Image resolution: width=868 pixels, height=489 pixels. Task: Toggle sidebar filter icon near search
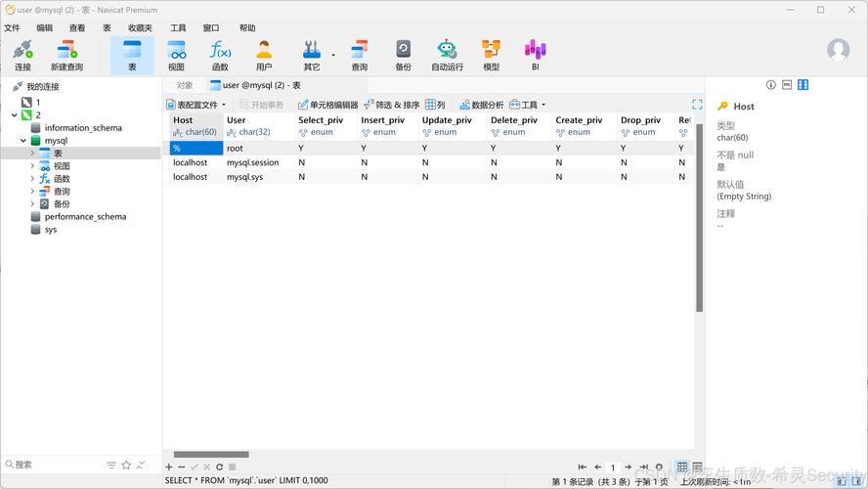[111, 465]
